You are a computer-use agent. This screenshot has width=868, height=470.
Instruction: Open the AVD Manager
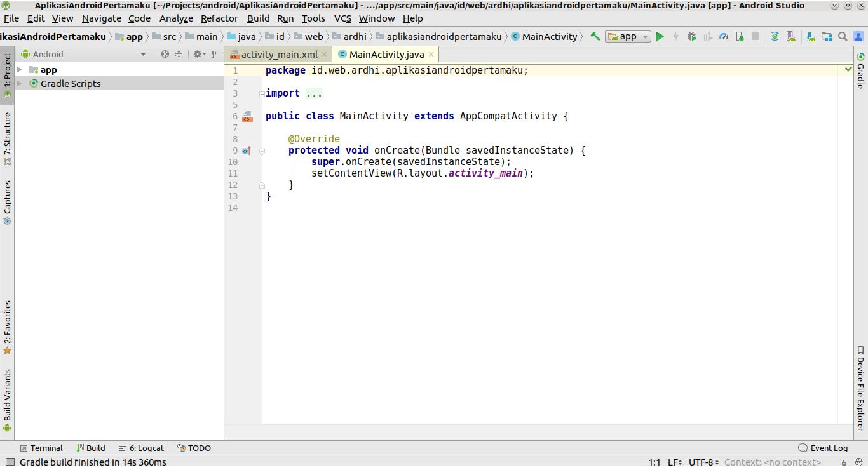[790, 36]
